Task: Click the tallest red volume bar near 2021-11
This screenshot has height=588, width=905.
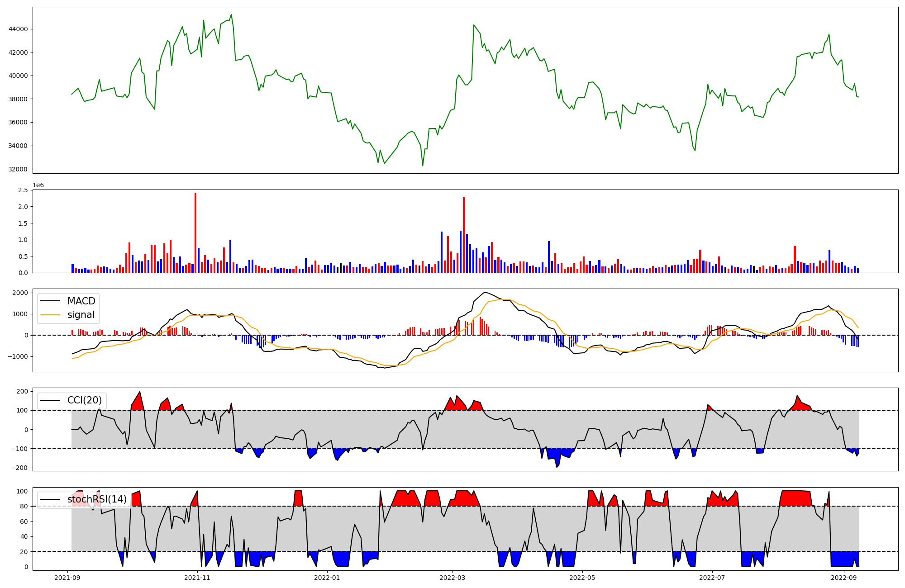Action: tap(195, 232)
